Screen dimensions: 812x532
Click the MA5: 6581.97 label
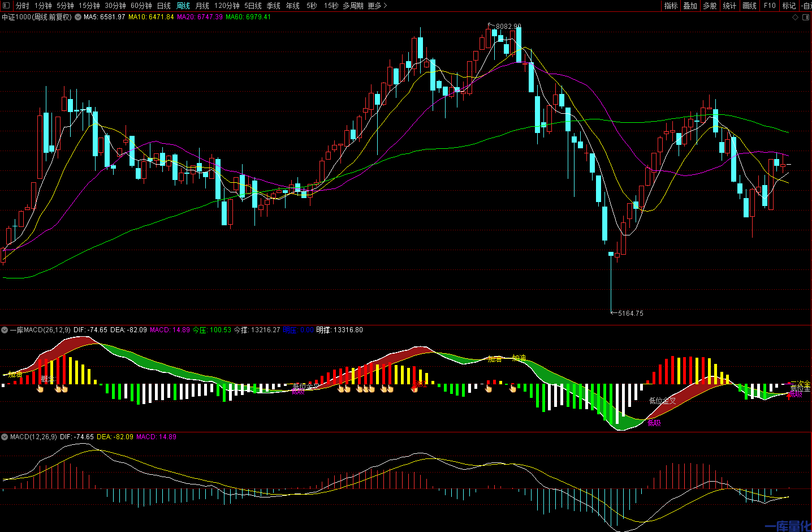[x=105, y=17]
